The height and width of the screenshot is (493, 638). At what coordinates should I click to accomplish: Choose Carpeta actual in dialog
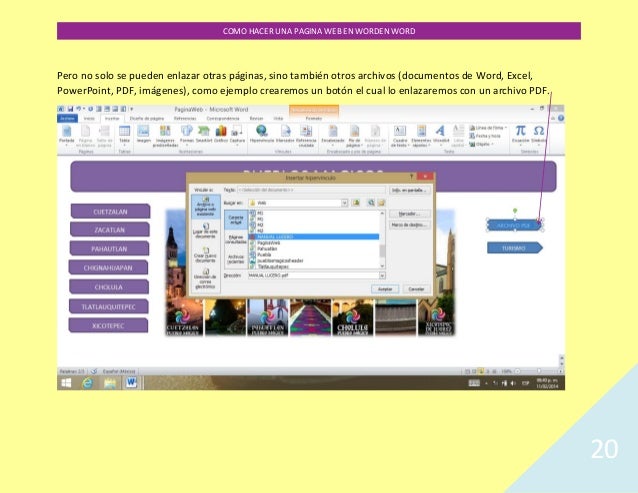[x=236, y=220]
